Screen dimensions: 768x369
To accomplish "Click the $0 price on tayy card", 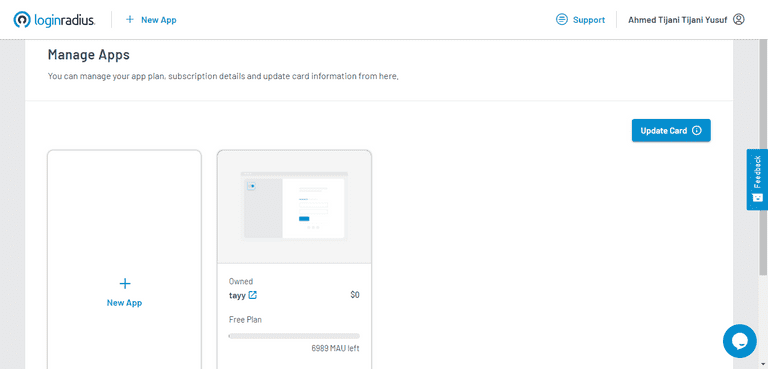I will point(355,295).
